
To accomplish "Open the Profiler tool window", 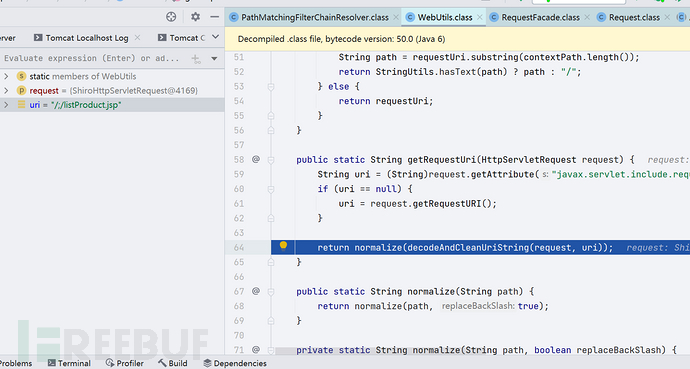I will [x=125, y=363].
